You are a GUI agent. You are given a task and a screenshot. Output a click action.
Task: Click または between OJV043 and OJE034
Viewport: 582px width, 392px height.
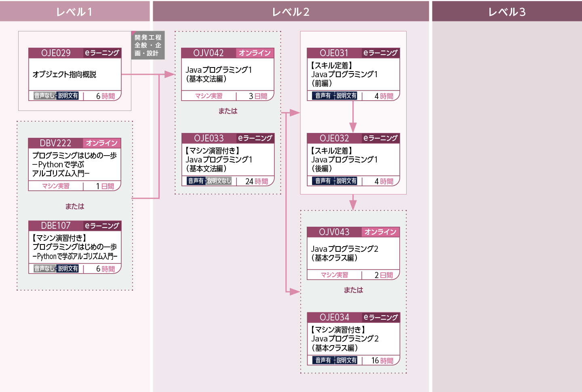pyautogui.click(x=353, y=290)
